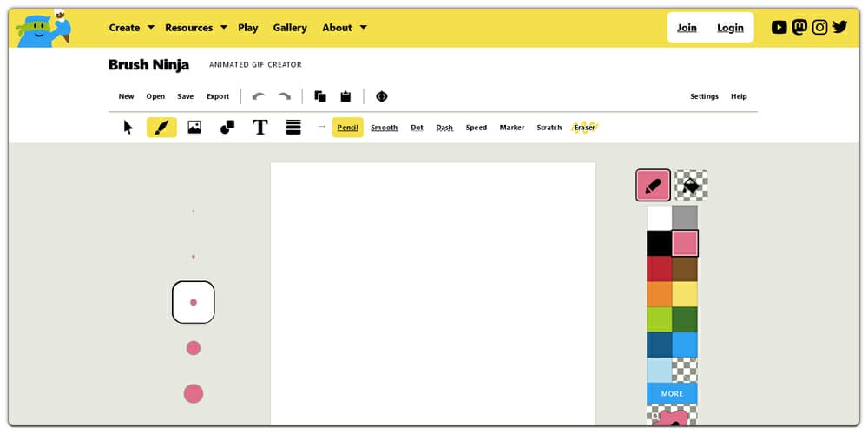Expand the About dropdown menu
The width and height of the screenshot is (868, 434).
[344, 28]
